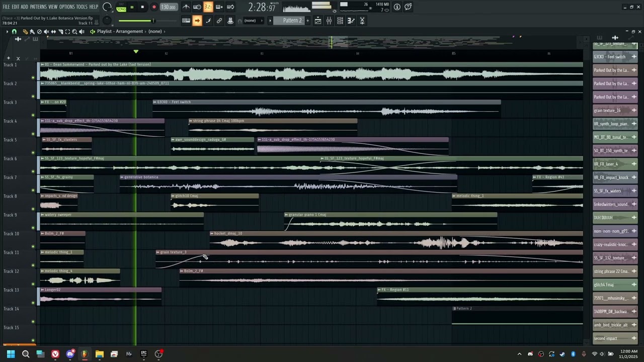Viewport: 644px width, 362px height.
Task: Adjust the main pitch knob
Action: (x=107, y=21)
